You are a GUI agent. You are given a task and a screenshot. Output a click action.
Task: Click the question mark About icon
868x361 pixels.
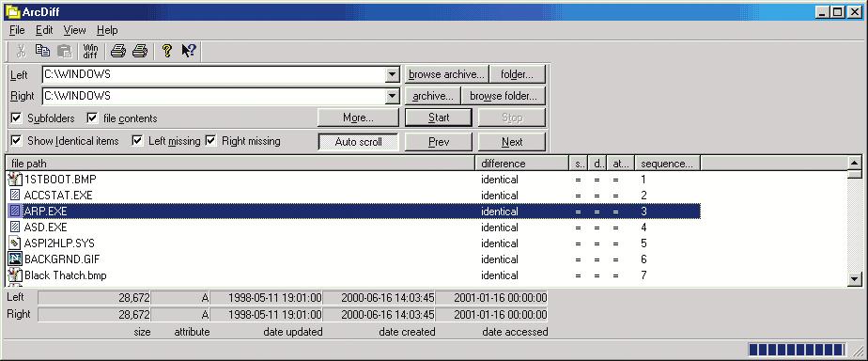166,51
